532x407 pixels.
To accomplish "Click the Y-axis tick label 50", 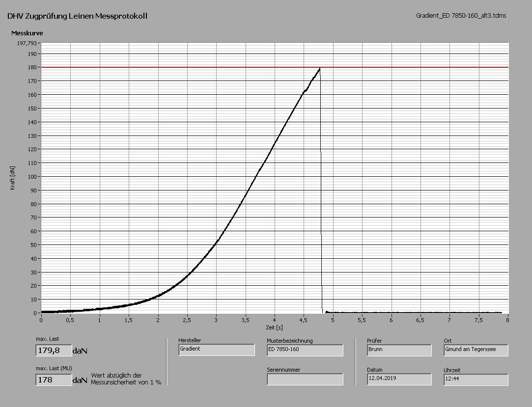I will [33, 245].
